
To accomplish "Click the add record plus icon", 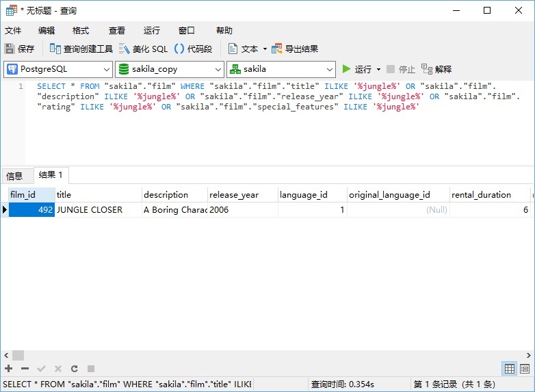I will pos(8,369).
